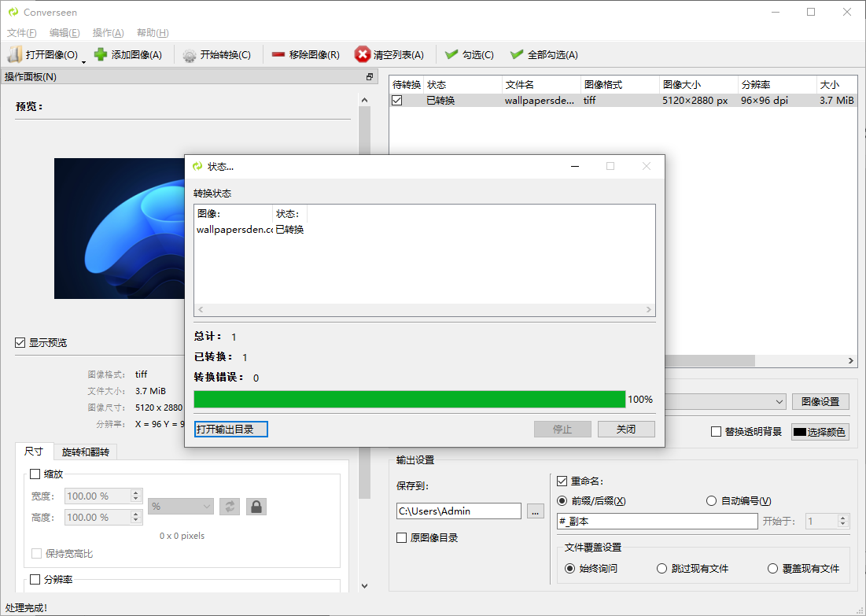Toggle the 显示预览 checkbox

(19, 342)
